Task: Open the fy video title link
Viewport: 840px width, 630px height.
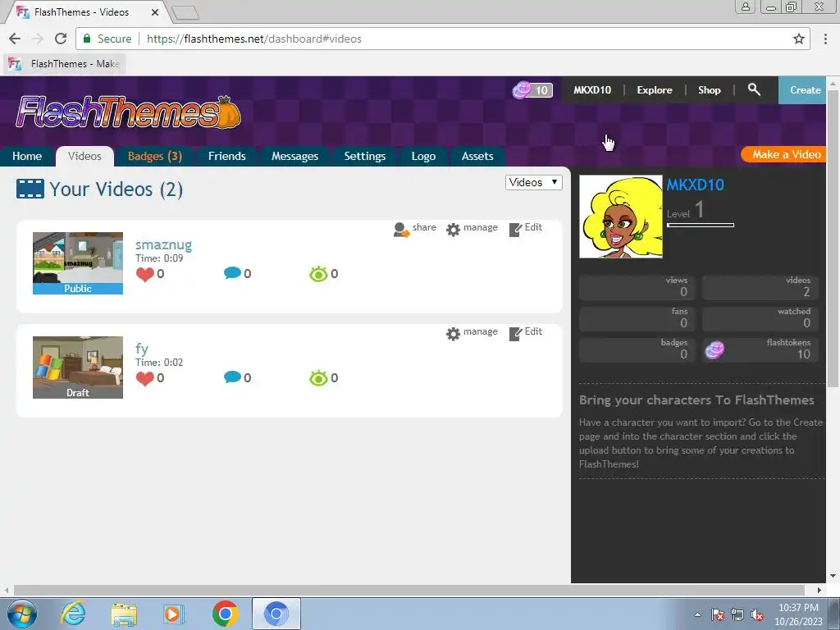Action: pos(141,349)
